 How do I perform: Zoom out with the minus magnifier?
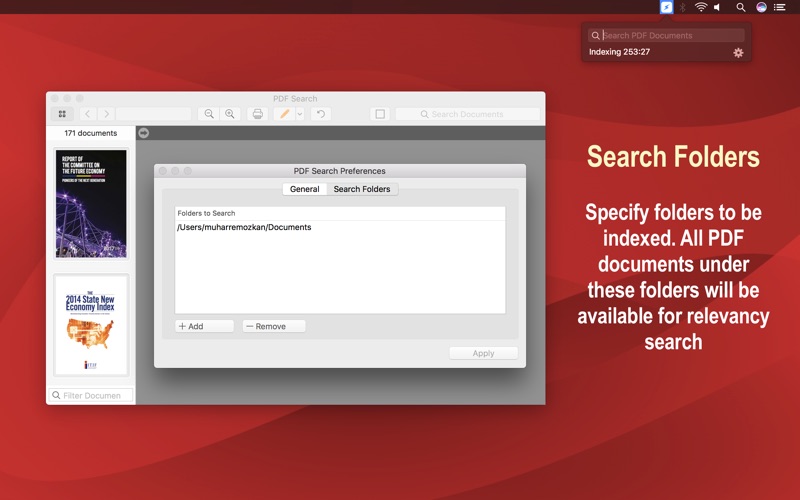coord(209,114)
